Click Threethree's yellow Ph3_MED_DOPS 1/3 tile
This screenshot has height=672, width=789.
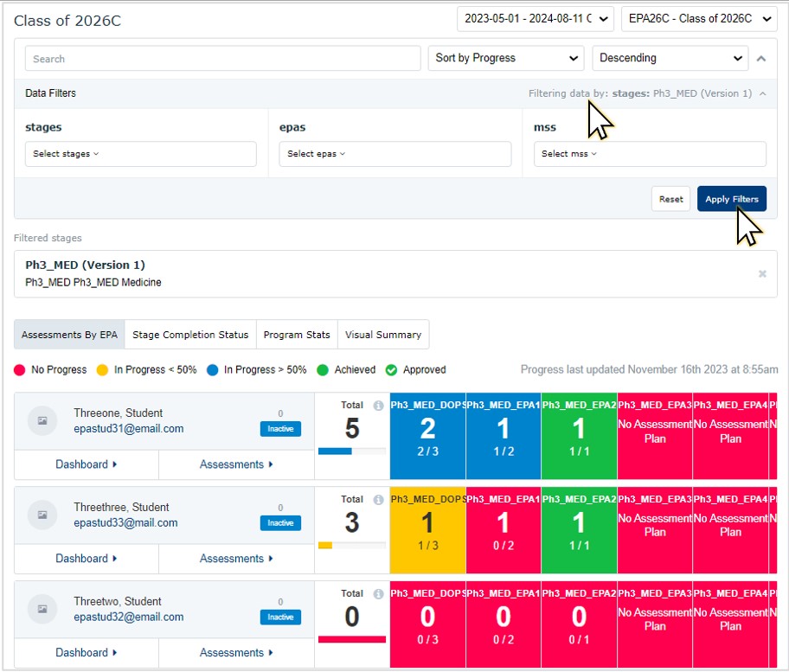(427, 529)
